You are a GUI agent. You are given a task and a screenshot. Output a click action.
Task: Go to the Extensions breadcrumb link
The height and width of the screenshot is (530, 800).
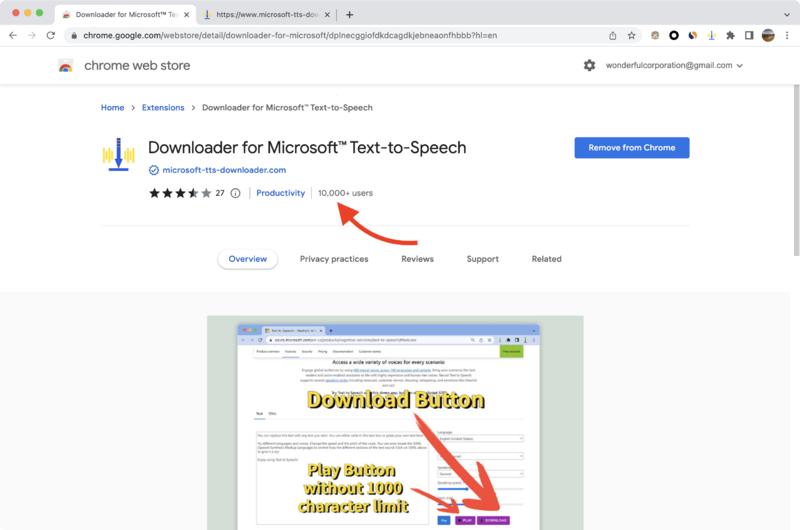pyautogui.click(x=163, y=108)
